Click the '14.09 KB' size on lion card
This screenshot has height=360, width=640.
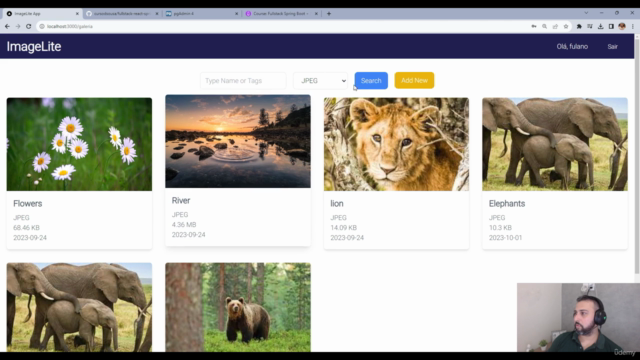(x=343, y=228)
